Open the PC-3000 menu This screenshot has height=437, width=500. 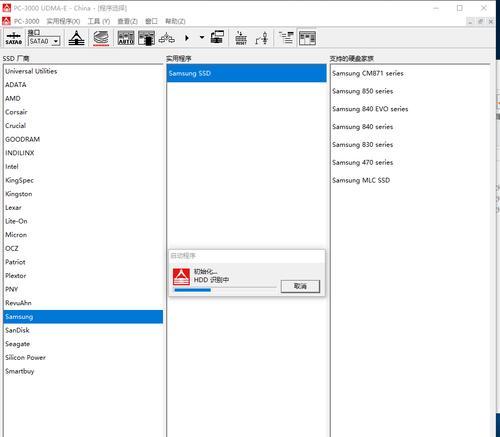pyautogui.click(x=26, y=21)
